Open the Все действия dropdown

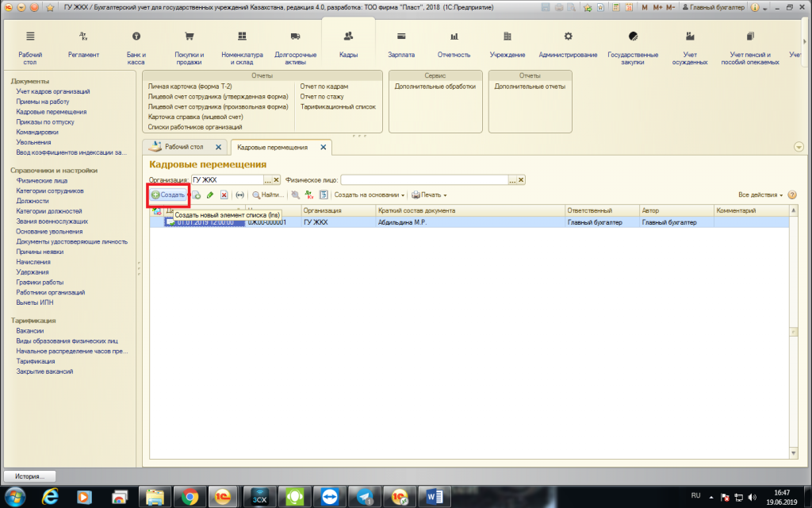point(760,194)
